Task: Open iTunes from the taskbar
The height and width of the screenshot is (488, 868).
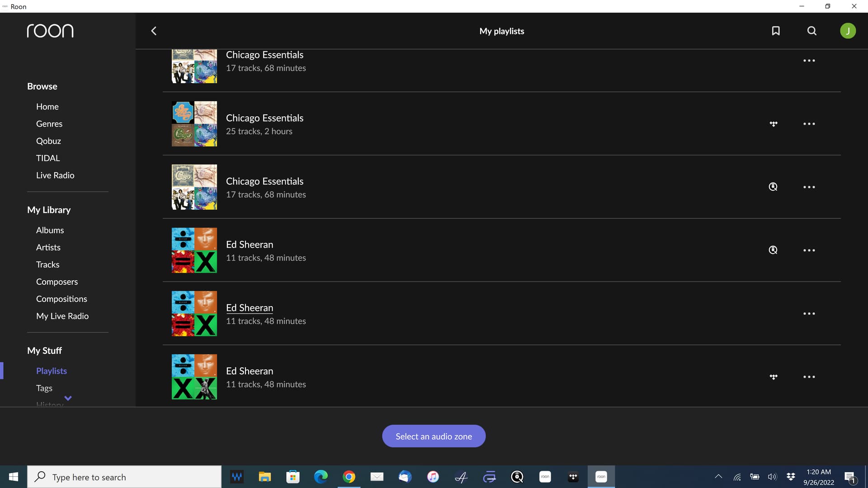Action: pyautogui.click(x=433, y=477)
